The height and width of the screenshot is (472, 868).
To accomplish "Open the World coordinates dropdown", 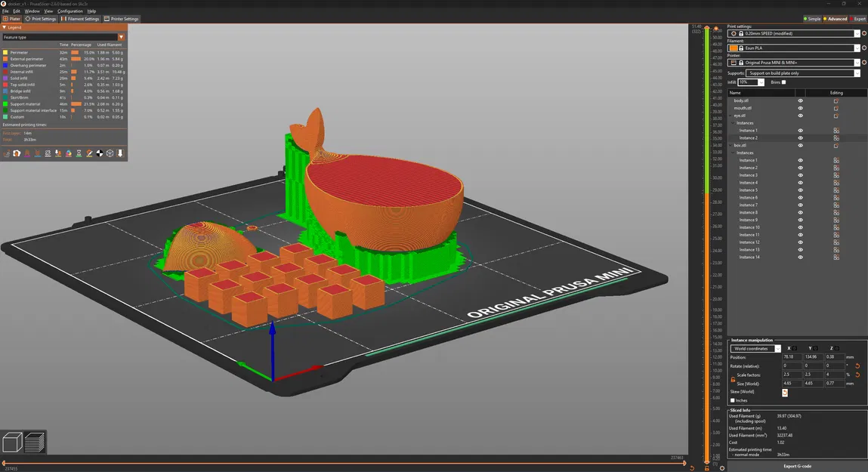I will tap(755, 348).
